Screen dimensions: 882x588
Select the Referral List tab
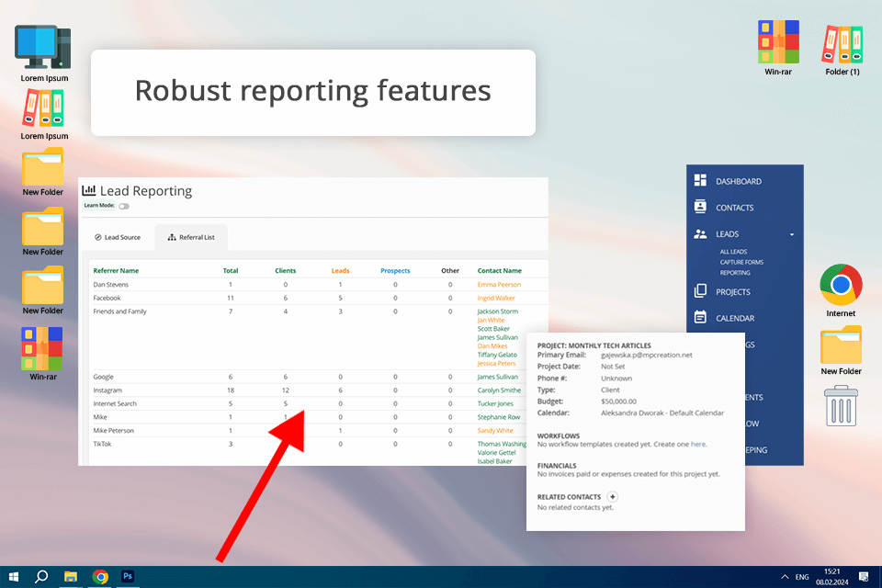point(191,237)
